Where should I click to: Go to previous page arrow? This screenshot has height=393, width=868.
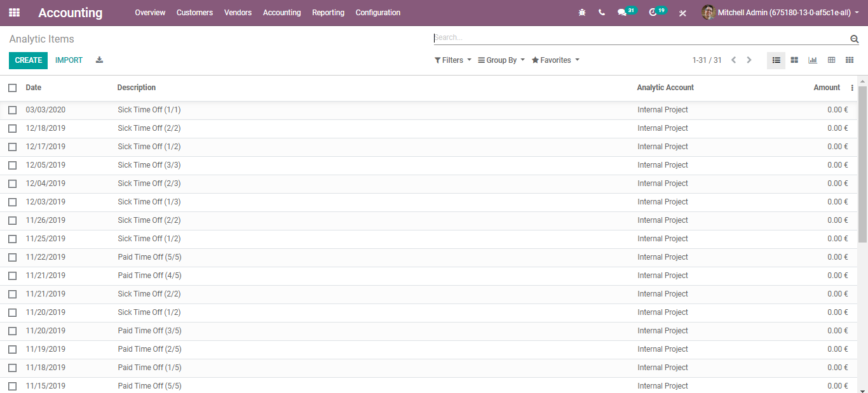[733, 60]
